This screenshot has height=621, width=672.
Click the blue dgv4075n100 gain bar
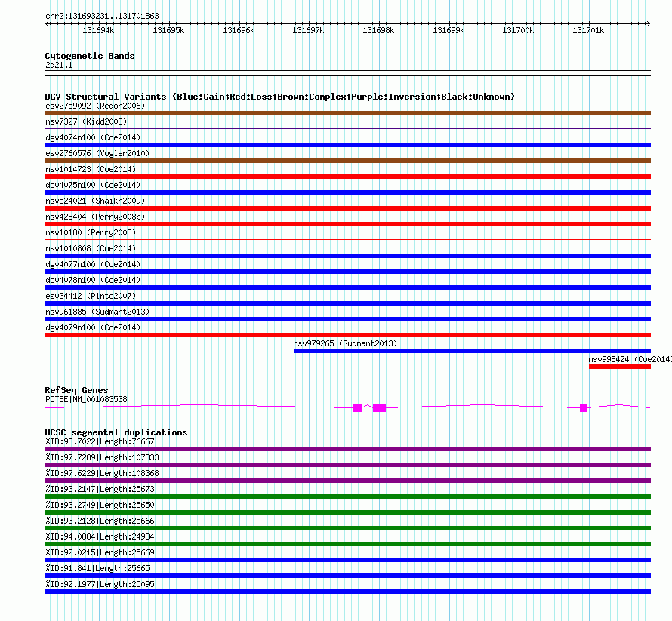pyautogui.click(x=347, y=192)
